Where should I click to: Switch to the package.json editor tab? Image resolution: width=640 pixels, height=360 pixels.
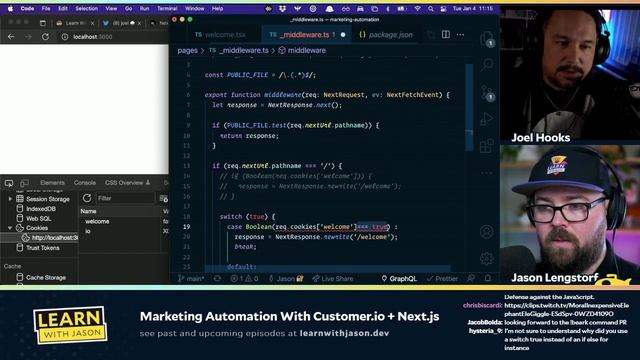pos(386,35)
